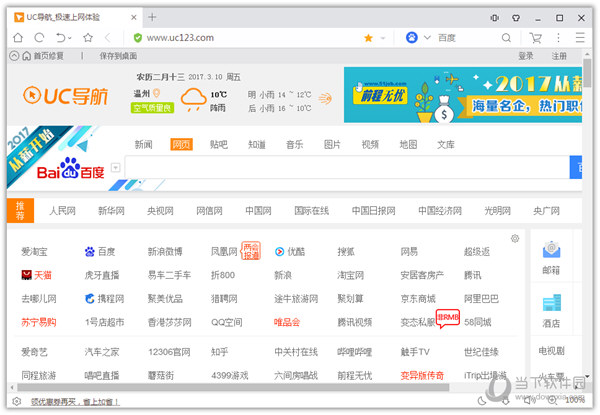This screenshot has width=600, height=415.
Task: Open the 央视网 link
Action: coord(160,211)
